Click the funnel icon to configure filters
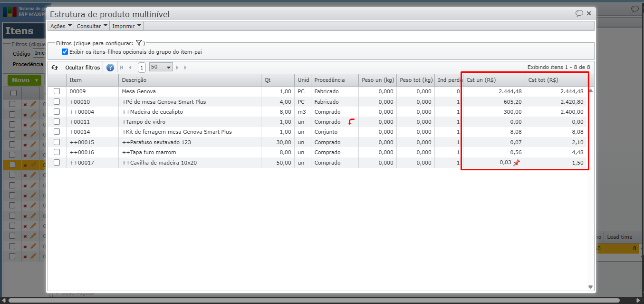Screen dimensions: 644x304 click(x=139, y=43)
